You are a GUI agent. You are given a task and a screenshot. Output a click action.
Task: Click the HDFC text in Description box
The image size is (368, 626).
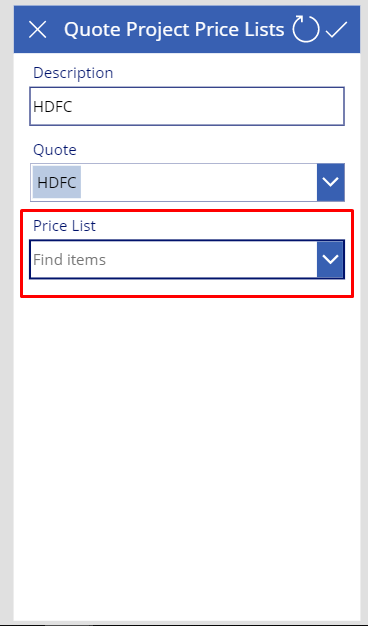coord(53,107)
